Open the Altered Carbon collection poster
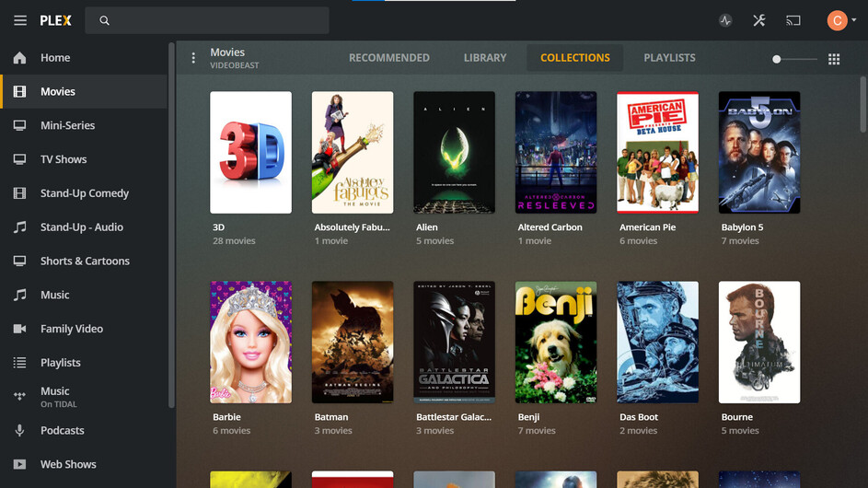This screenshot has width=868, height=488. pos(556,152)
